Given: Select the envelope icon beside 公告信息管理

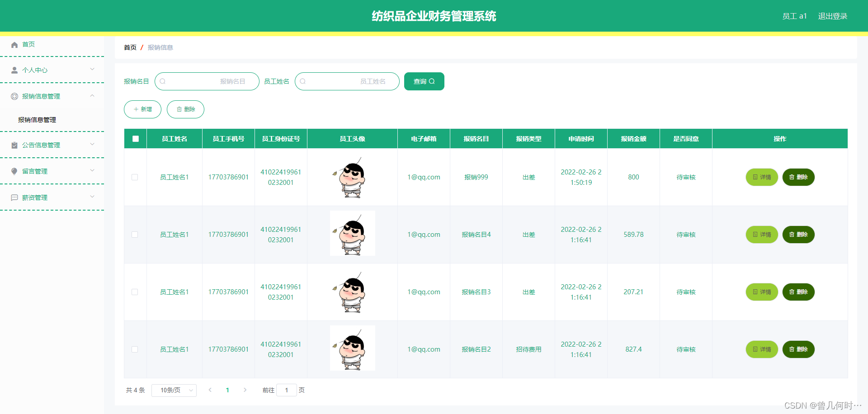Looking at the screenshot, I should pyautogui.click(x=13, y=145).
